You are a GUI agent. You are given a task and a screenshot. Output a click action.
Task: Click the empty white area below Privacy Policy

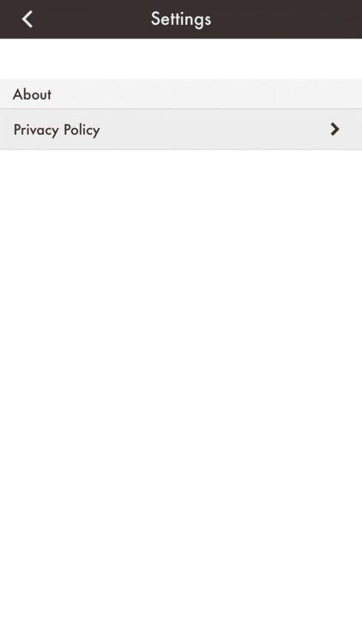[181, 397]
